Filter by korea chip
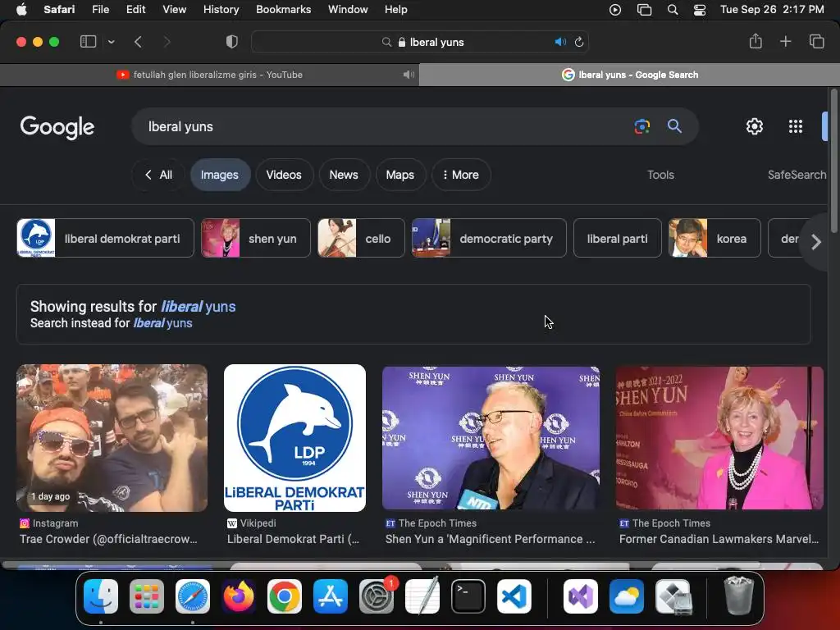The width and height of the screenshot is (840, 630). point(714,239)
